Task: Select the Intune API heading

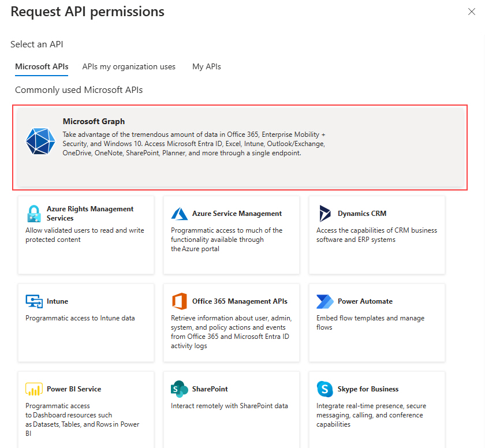Action: [58, 301]
